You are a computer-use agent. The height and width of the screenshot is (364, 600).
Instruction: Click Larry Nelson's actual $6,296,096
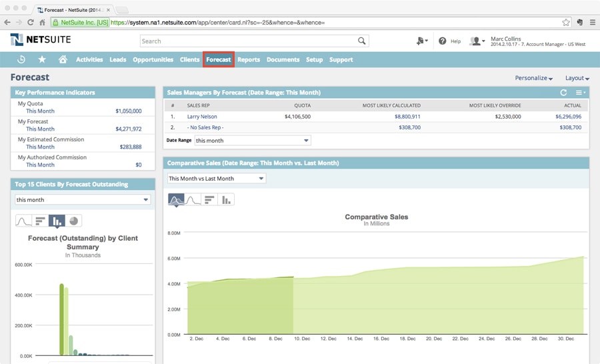pos(568,117)
